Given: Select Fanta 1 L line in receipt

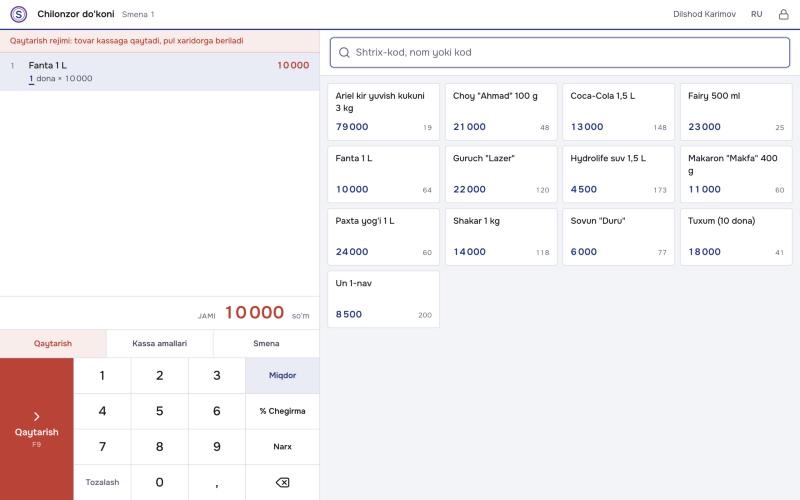Looking at the screenshot, I should 160,71.
